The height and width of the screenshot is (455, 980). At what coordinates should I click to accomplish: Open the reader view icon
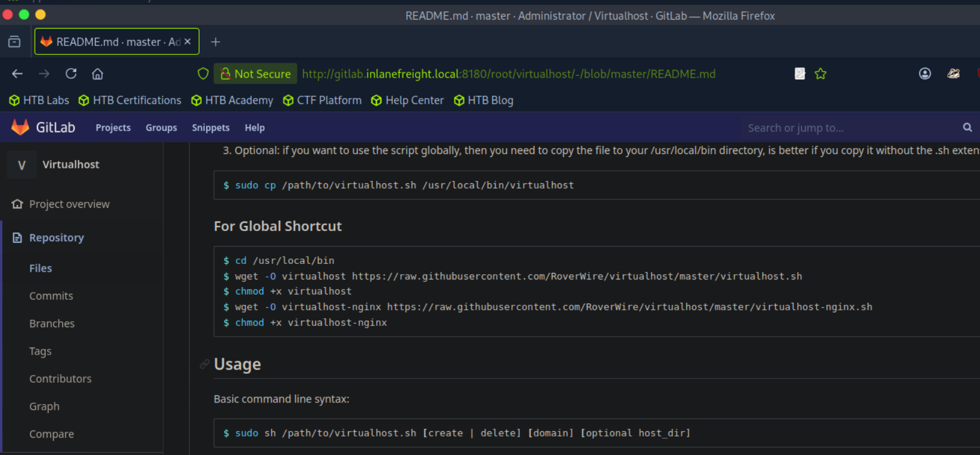800,74
